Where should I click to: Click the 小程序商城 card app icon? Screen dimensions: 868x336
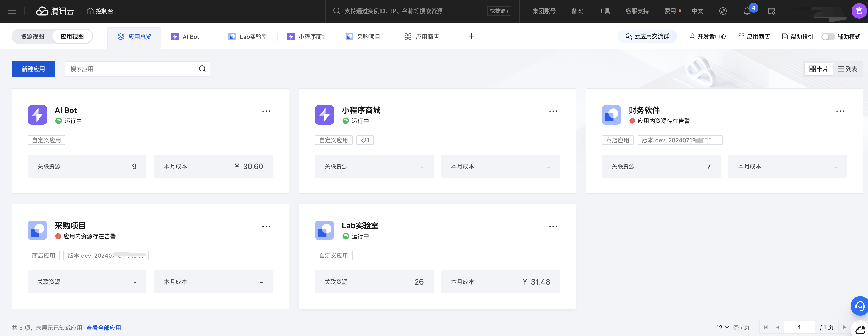(x=324, y=115)
